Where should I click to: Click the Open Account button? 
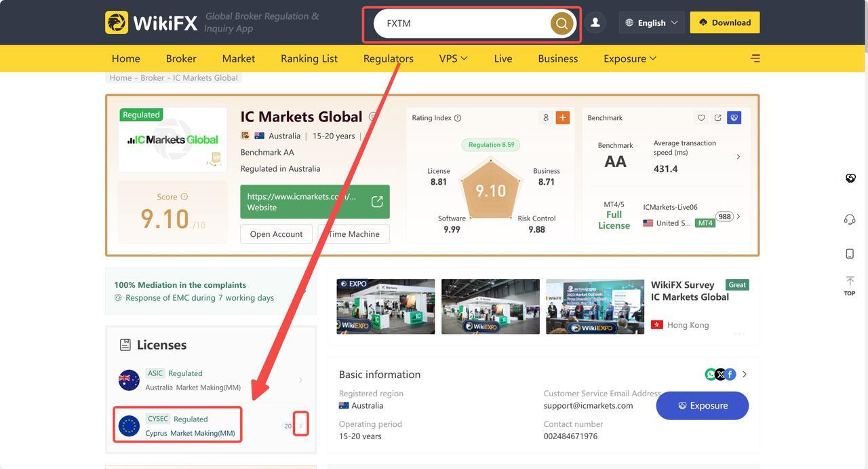pyautogui.click(x=276, y=233)
